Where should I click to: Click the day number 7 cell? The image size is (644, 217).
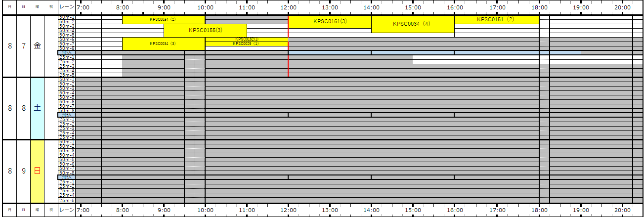pyautogui.click(x=23, y=46)
